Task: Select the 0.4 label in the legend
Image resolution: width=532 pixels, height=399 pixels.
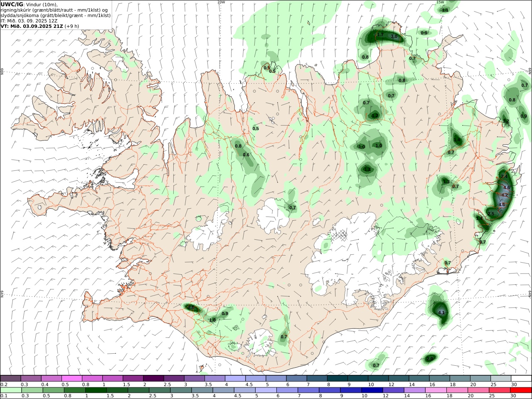Action: (45, 384)
